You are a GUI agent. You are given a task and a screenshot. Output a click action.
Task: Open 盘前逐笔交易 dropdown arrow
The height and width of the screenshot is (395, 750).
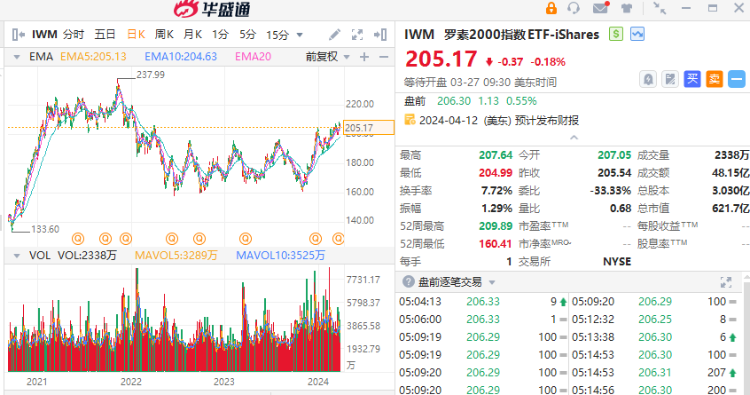tap(492, 283)
